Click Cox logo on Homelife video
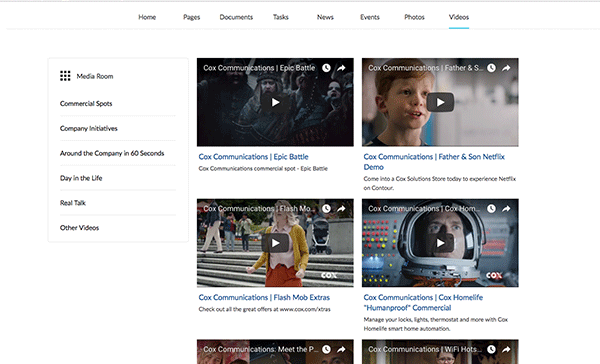This screenshot has width=600, height=364. point(494,275)
